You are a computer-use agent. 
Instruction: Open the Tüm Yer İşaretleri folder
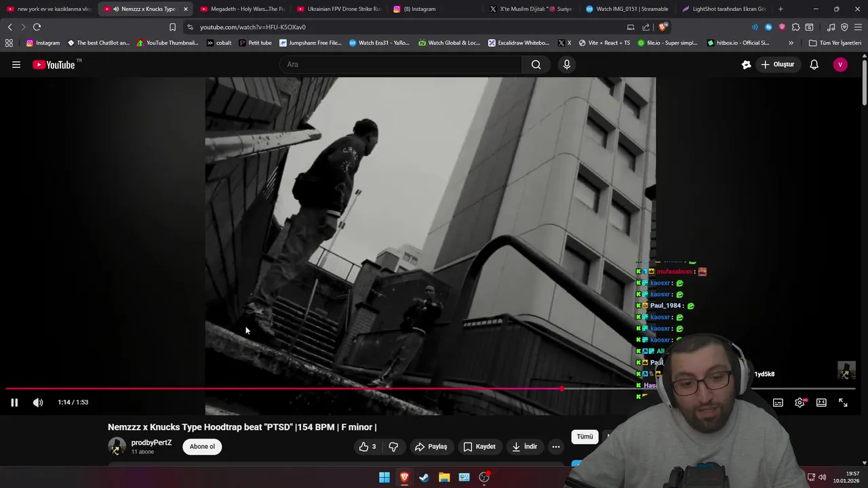pos(835,43)
